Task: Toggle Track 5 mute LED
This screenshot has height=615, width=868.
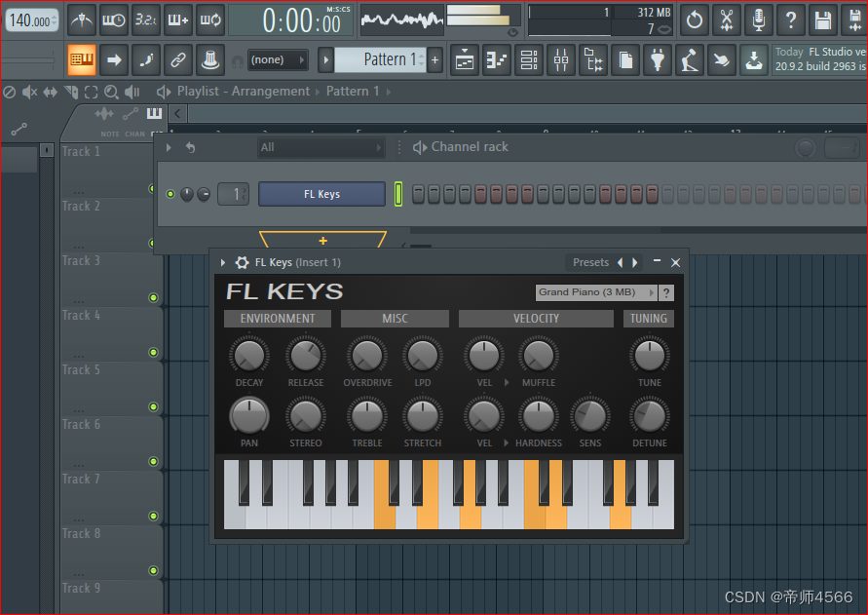Action: pyautogui.click(x=153, y=406)
